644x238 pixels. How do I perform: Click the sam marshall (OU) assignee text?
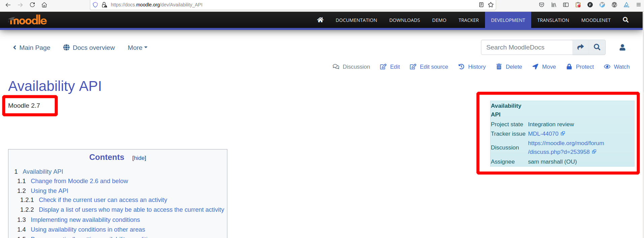pos(552,162)
